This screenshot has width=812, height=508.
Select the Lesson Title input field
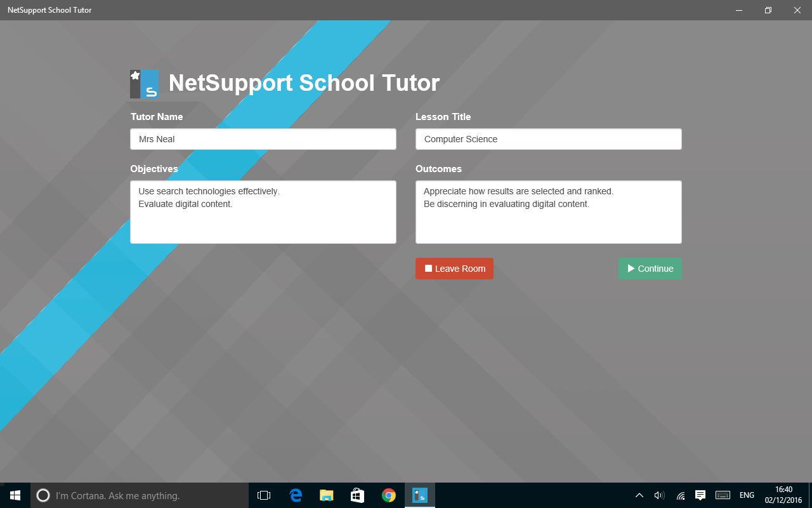(548, 139)
